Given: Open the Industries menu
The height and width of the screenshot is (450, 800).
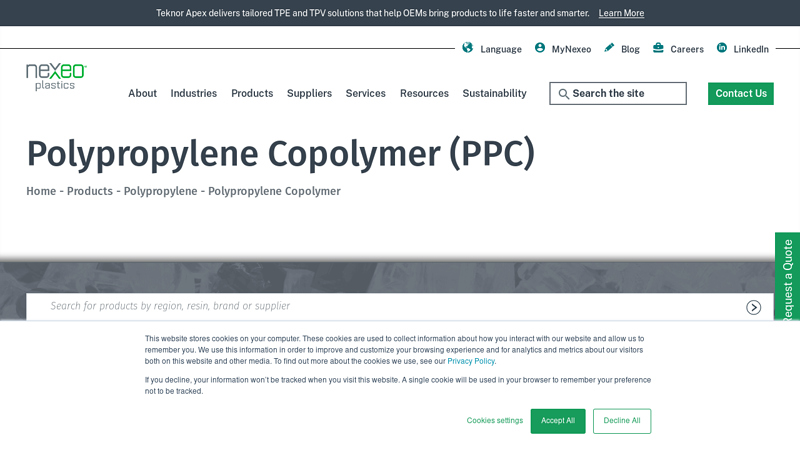Looking at the screenshot, I should (193, 93).
